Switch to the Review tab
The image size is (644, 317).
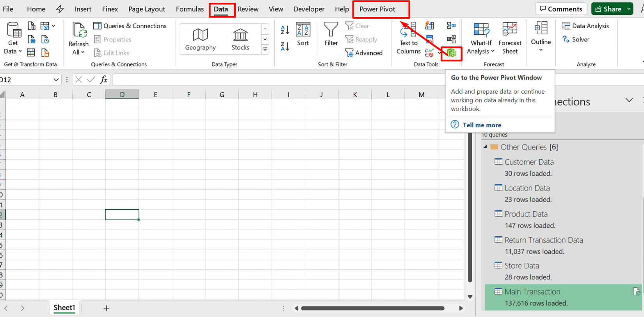click(248, 9)
